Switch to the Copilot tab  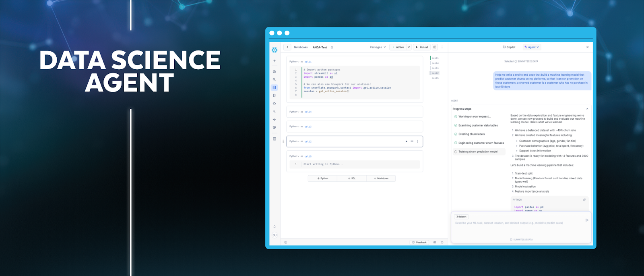tap(509, 47)
